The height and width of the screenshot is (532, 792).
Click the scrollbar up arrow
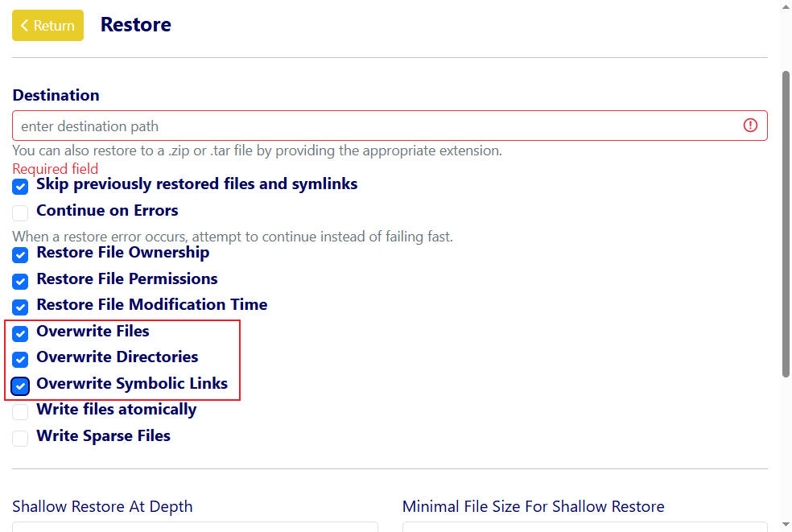[786, 6]
